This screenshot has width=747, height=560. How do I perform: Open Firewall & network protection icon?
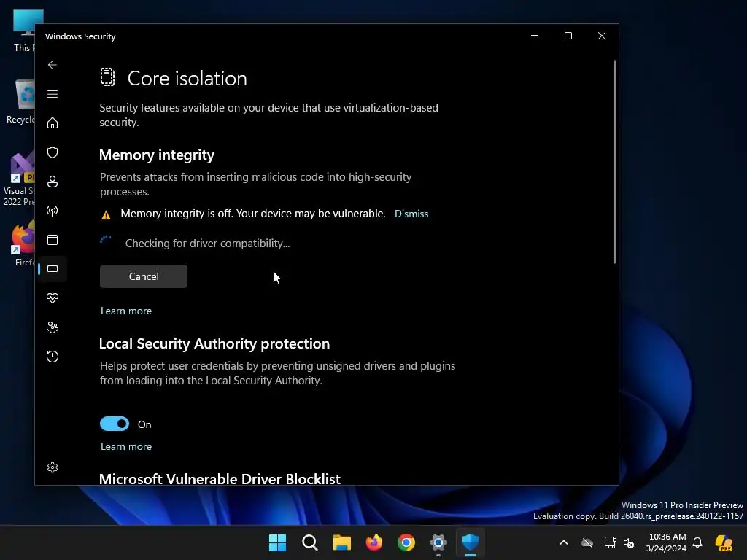coord(53,211)
